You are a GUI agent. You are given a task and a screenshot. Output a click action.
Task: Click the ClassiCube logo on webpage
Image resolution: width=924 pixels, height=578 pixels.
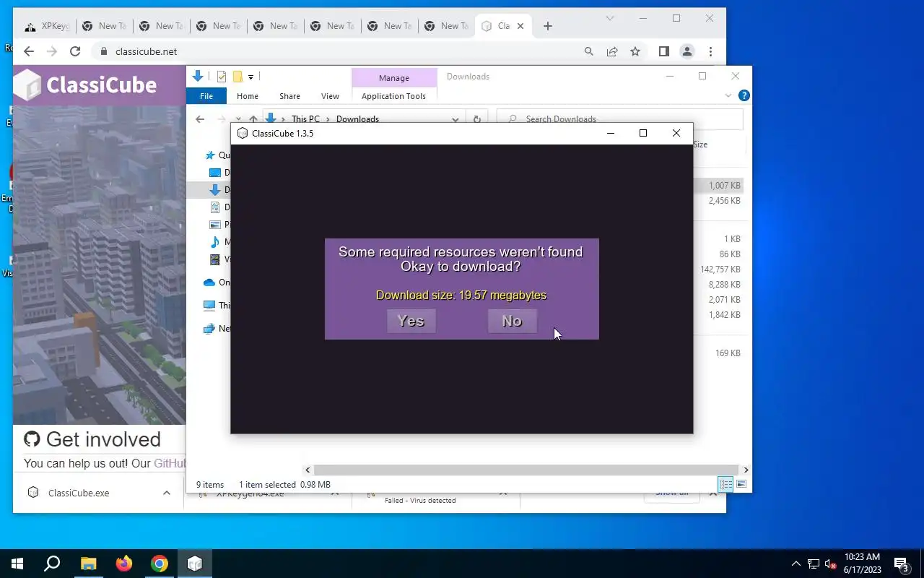tap(86, 85)
